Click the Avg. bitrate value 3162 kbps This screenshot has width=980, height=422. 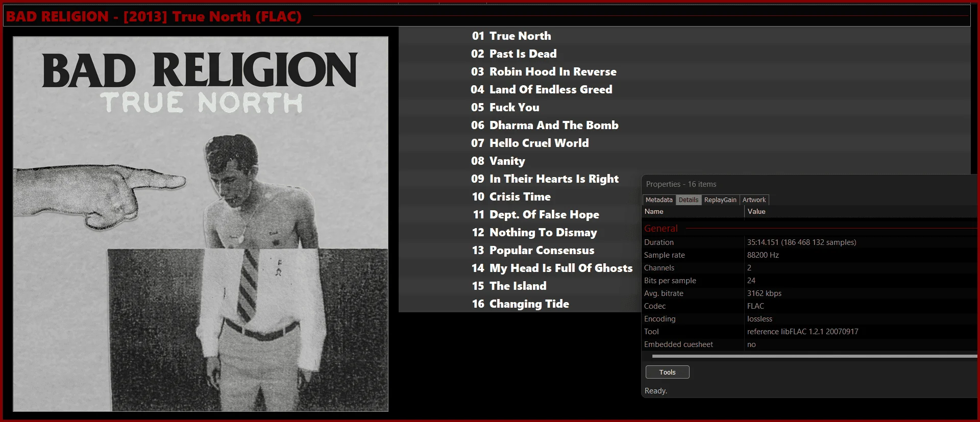pyautogui.click(x=765, y=293)
